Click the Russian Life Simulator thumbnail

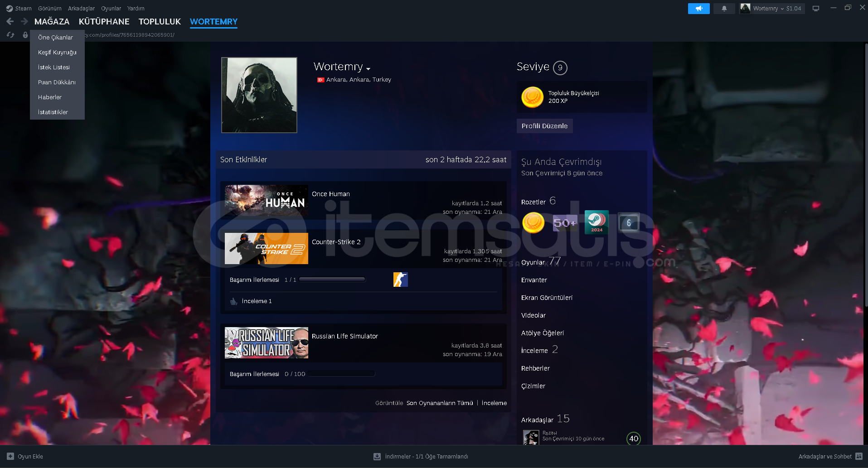tap(267, 343)
